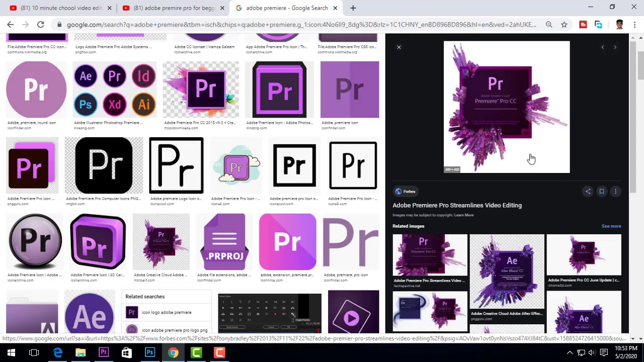Screen dimensions: 644x362
Task: Open clock showing 10:53 PM
Action: tap(625, 352)
